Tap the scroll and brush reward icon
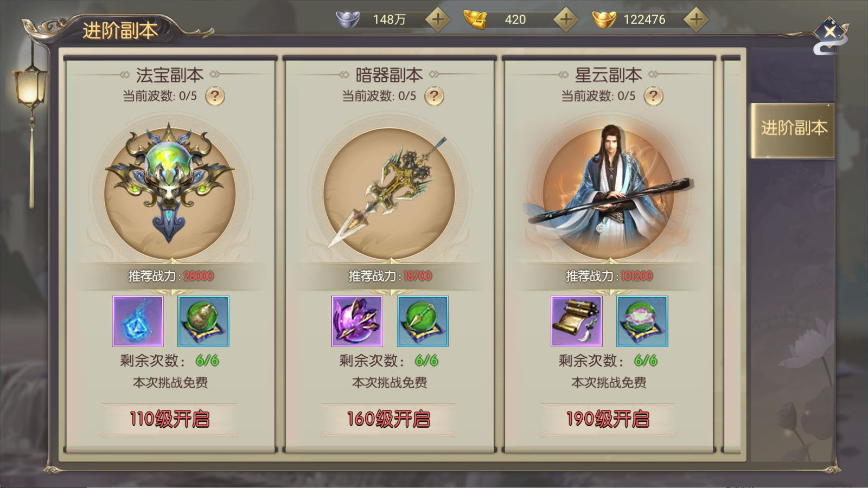 coord(577,321)
